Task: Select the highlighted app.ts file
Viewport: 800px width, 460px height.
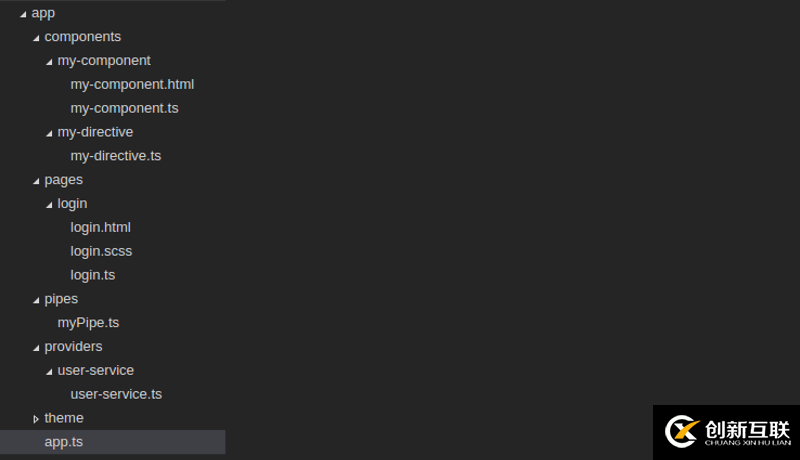Action: coord(64,442)
